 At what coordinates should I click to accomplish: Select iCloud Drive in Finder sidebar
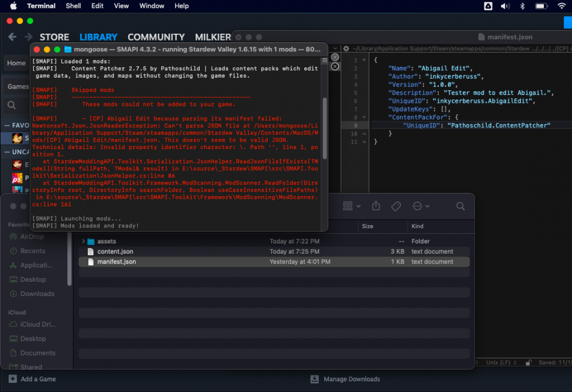click(38, 325)
